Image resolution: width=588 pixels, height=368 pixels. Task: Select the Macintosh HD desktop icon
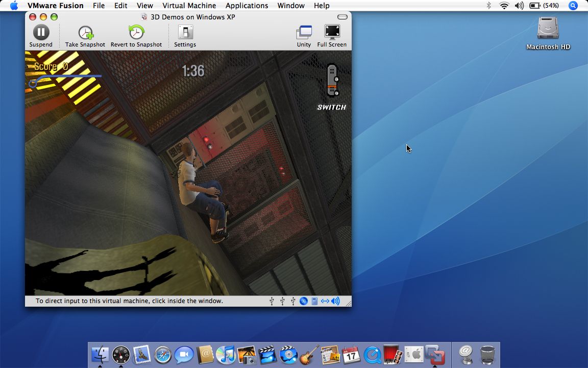coord(548,33)
